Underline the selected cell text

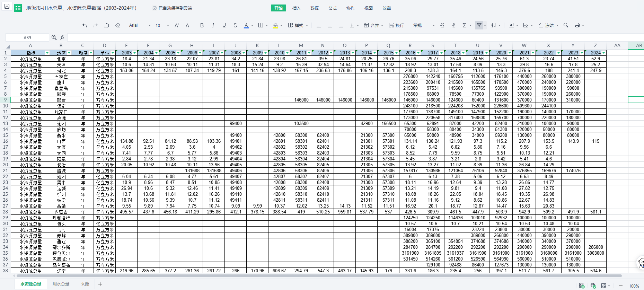[224, 25]
